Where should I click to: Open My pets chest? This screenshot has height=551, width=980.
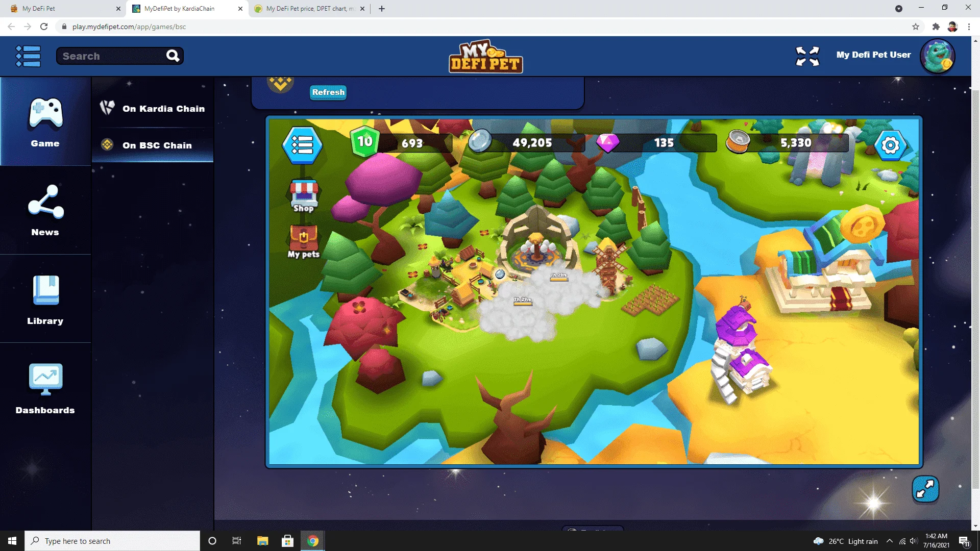point(304,241)
